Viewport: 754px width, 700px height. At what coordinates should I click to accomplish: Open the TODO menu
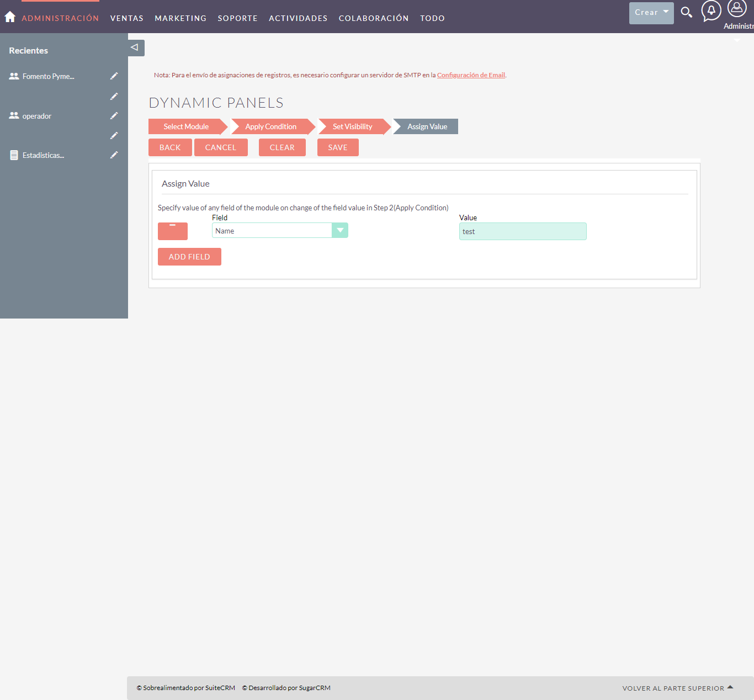click(x=432, y=18)
